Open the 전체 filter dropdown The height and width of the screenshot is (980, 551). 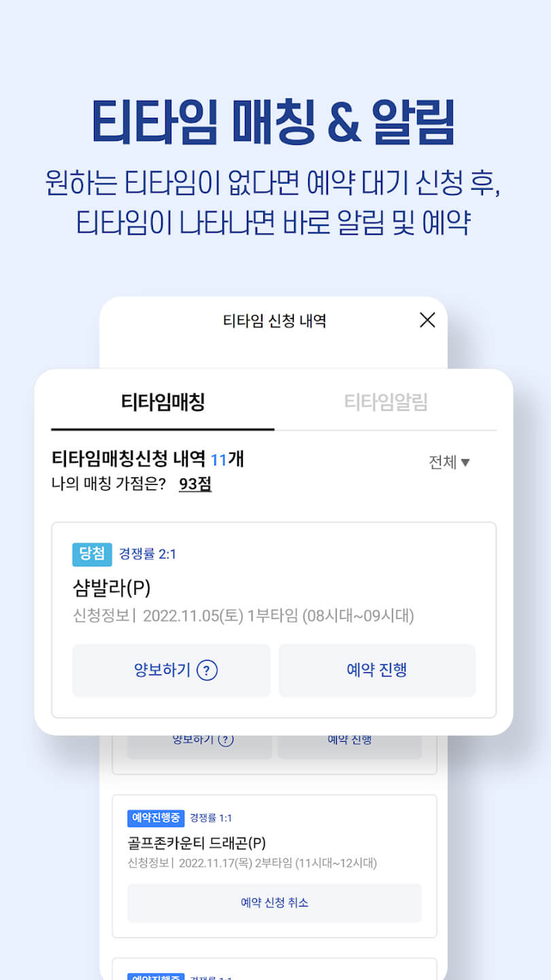(x=449, y=462)
